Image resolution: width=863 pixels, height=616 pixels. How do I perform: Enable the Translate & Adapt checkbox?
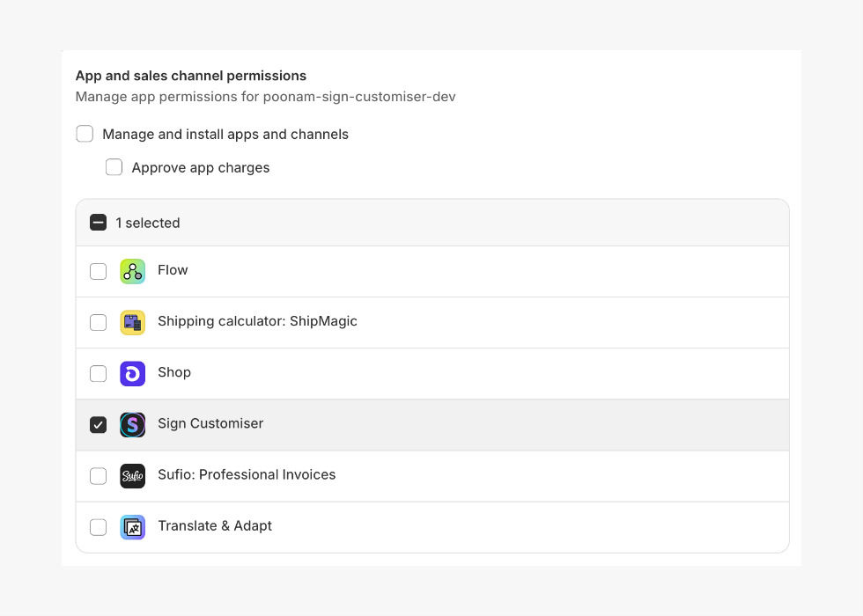click(x=99, y=526)
